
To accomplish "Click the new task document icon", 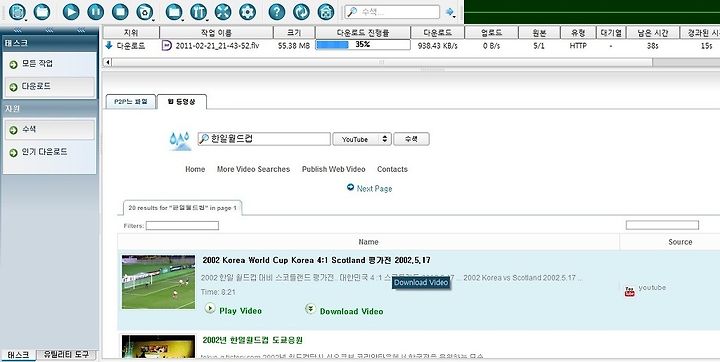I will pos(17,11).
